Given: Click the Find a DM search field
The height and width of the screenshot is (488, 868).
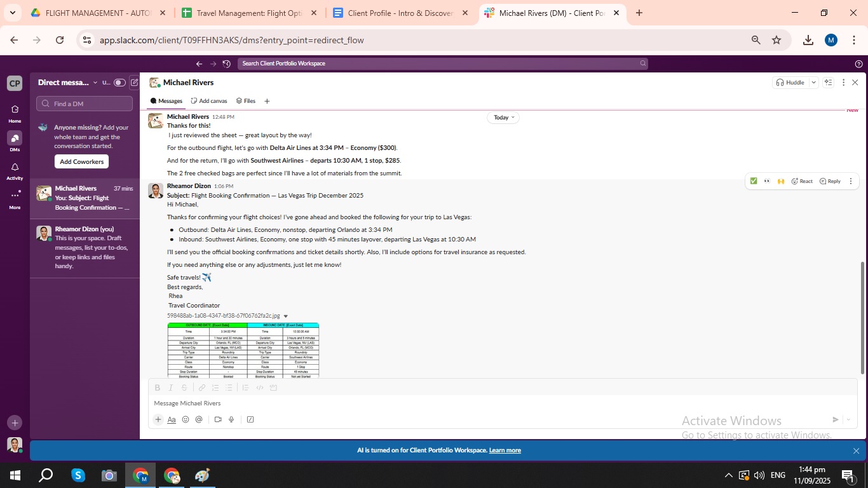Looking at the screenshot, I should 85,104.
